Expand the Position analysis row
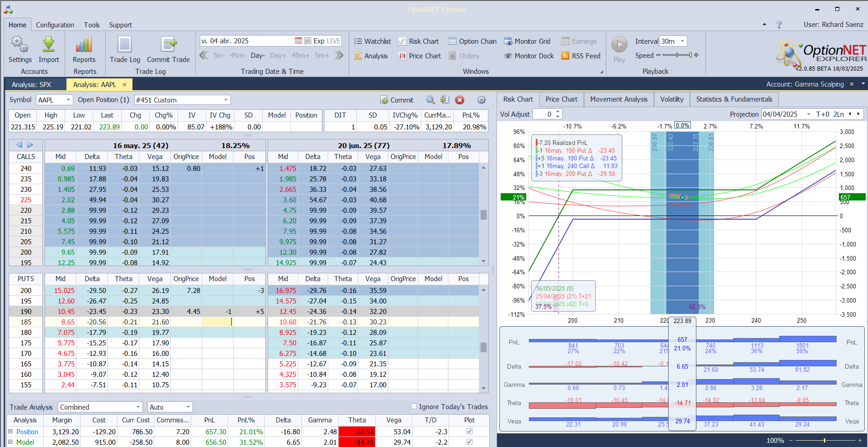This screenshot has height=447, width=868. 10,432
